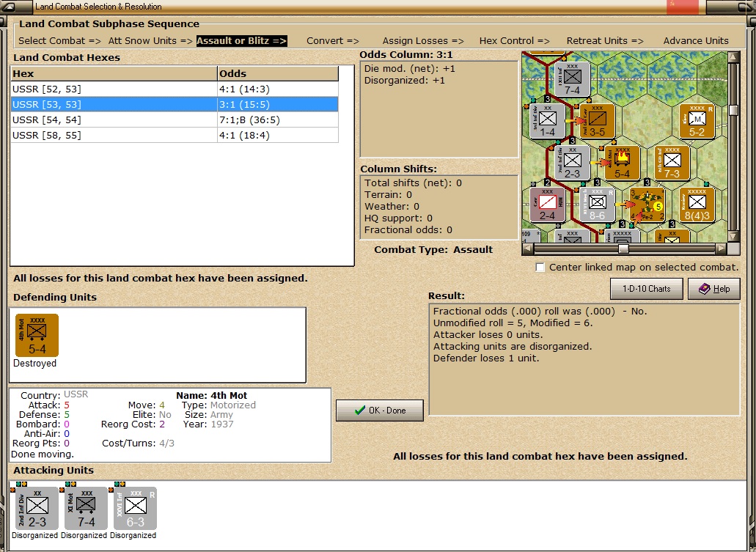756x552 pixels.
Task: Click the map scroll left arrow
Action: click(x=528, y=249)
